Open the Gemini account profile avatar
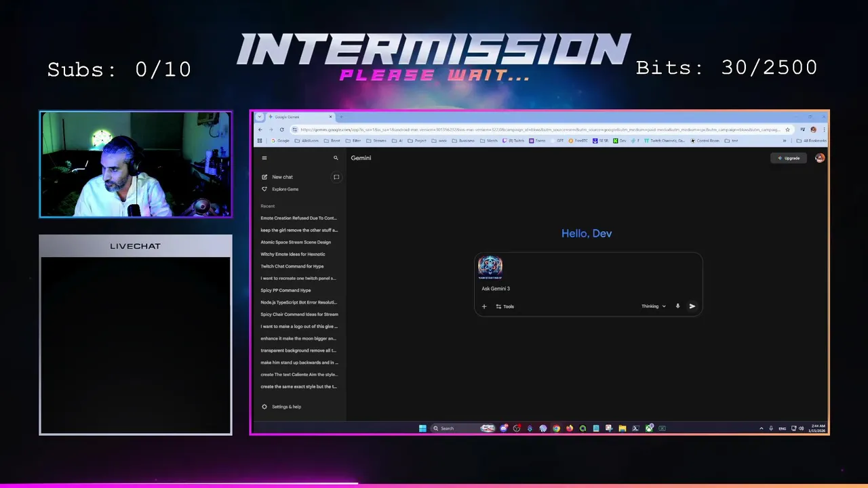 820,158
